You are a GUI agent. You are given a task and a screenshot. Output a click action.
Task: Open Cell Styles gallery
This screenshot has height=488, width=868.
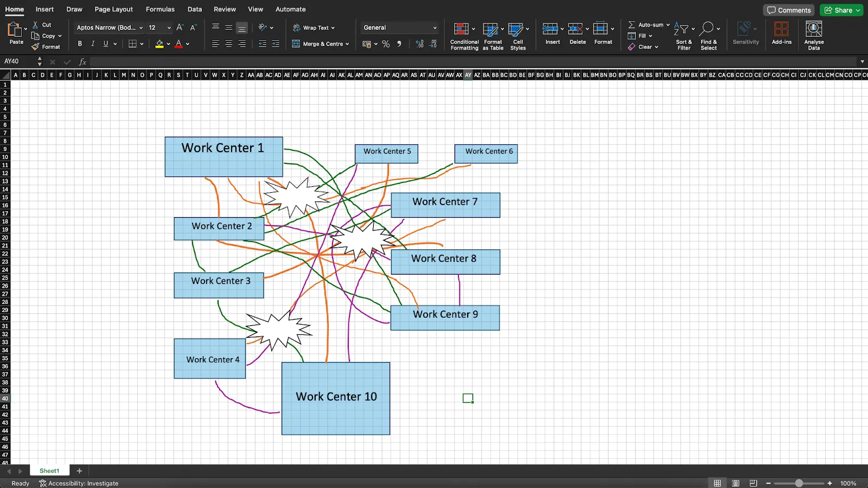point(518,36)
